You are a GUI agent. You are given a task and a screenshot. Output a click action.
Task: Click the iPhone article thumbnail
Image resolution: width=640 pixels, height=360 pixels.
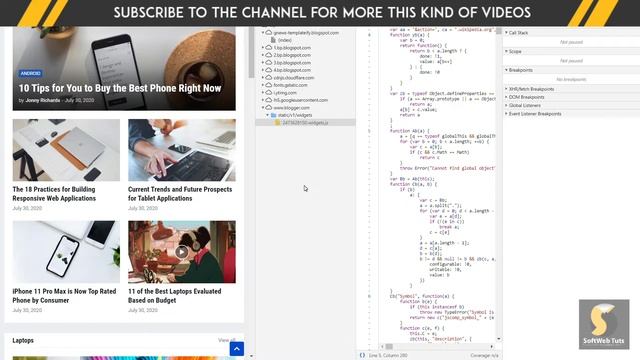point(66,252)
